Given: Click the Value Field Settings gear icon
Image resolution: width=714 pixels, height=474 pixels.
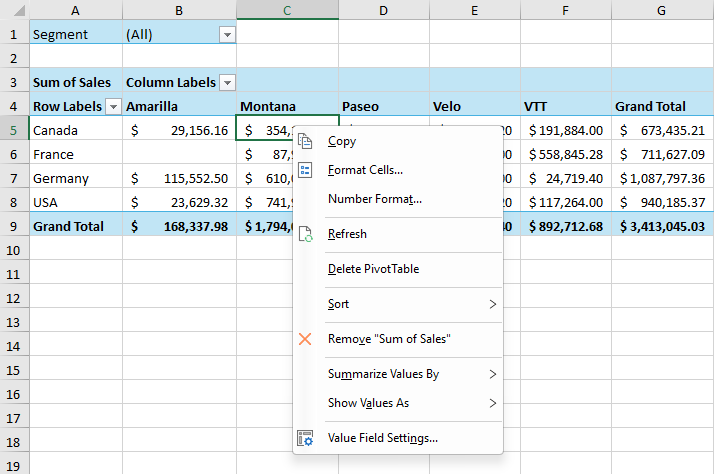Looking at the screenshot, I should point(305,438).
